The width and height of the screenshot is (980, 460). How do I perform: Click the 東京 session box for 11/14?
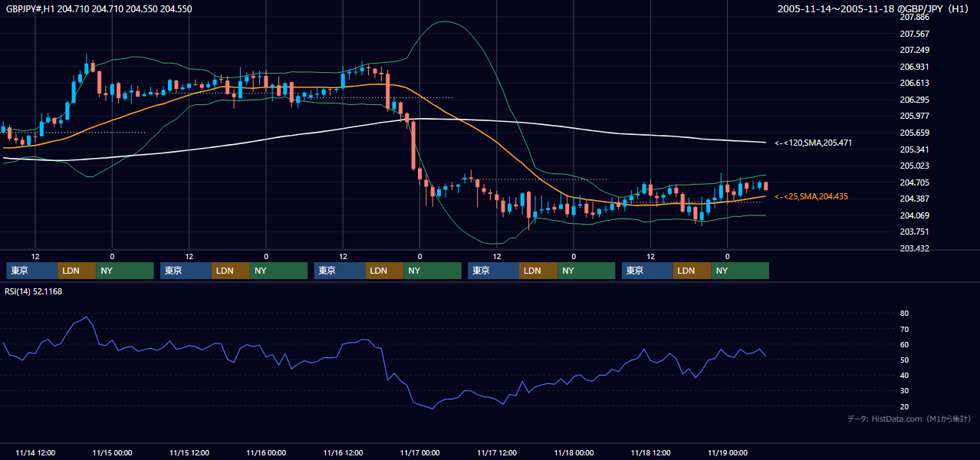tap(32, 271)
